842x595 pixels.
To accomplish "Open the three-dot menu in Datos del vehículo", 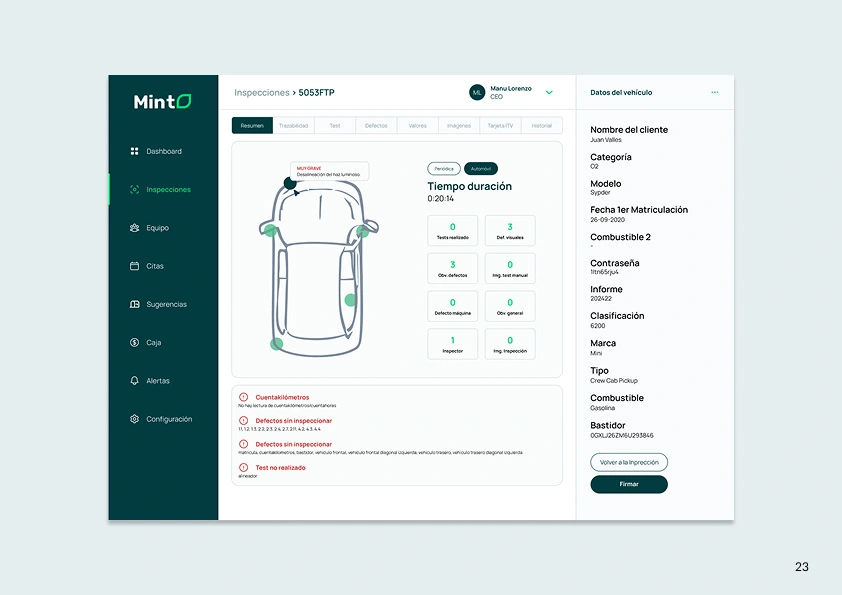I will point(715,92).
